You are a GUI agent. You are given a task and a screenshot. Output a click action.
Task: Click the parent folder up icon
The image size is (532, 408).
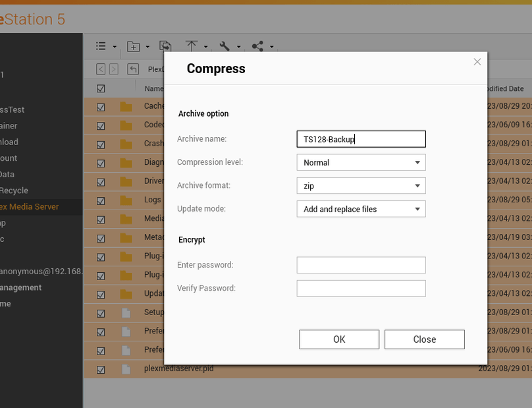133,69
